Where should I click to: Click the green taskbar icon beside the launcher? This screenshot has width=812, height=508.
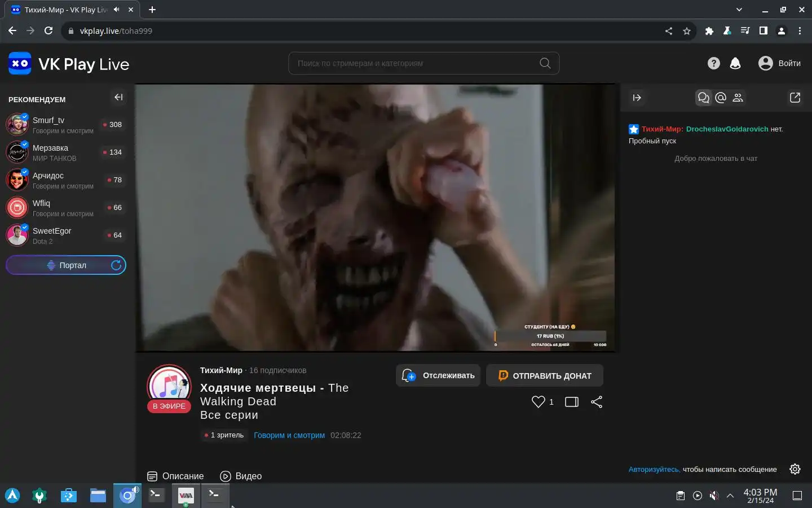pyautogui.click(x=39, y=496)
